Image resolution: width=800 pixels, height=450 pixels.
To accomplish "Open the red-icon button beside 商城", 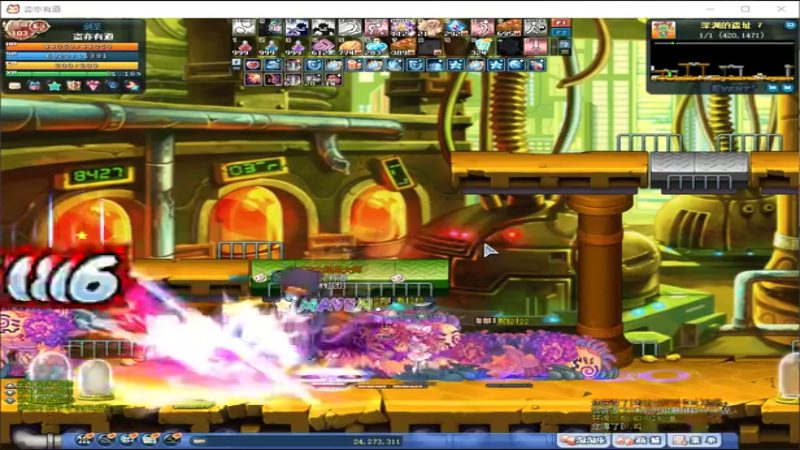I will click(x=583, y=440).
